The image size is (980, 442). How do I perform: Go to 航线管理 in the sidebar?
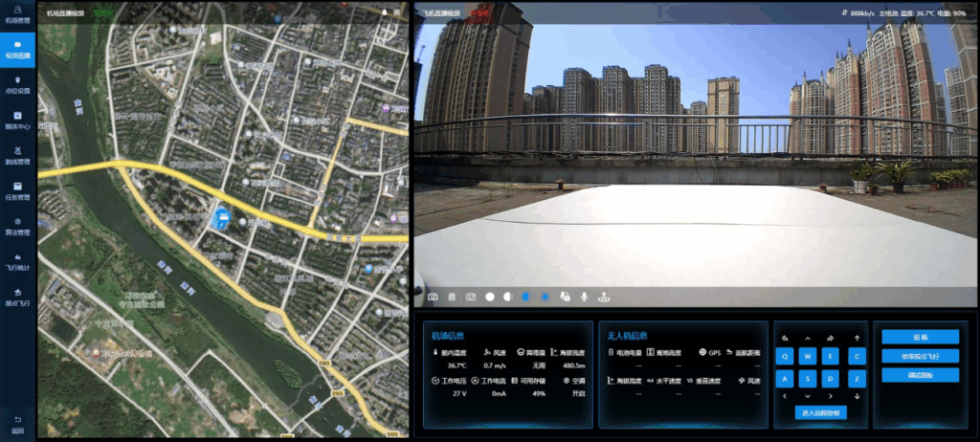click(17, 155)
